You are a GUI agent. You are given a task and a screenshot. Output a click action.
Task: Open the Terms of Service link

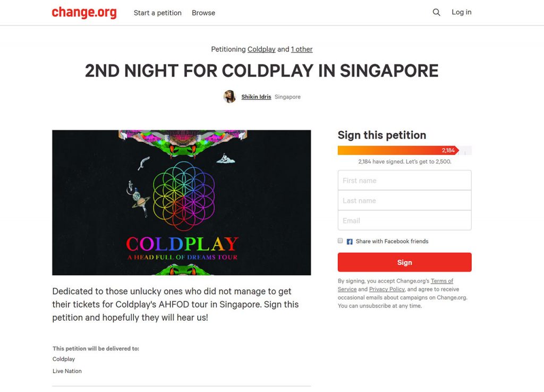(441, 281)
